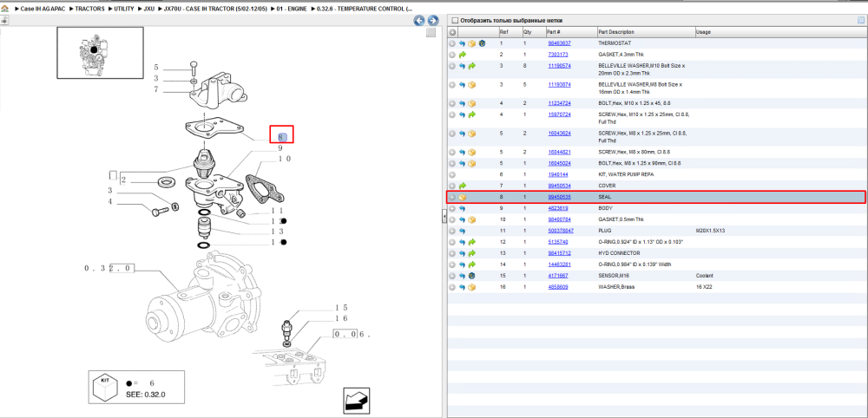The width and height of the screenshot is (868, 418).
Task: Click box icon for part 11234724
Action: [x=471, y=103]
